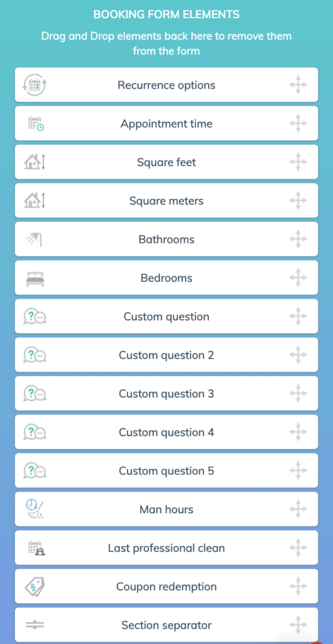Image resolution: width=333 pixels, height=644 pixels.
Task: Click the Recurrence options calendar icon
Action: pos(35,85)
